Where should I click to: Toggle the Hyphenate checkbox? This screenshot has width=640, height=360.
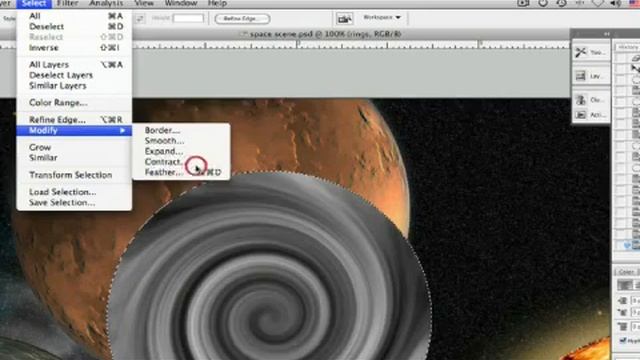pyautogui.click(x=622, y=340)
